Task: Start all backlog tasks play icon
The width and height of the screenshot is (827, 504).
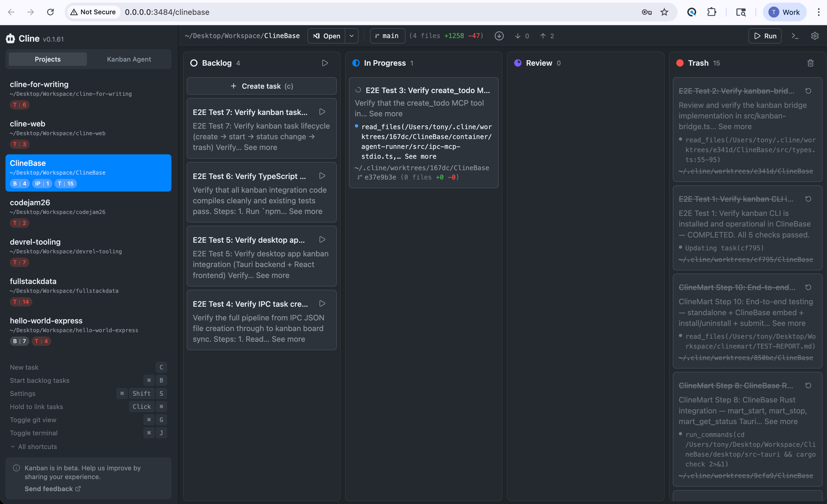Action: point(325,63)
